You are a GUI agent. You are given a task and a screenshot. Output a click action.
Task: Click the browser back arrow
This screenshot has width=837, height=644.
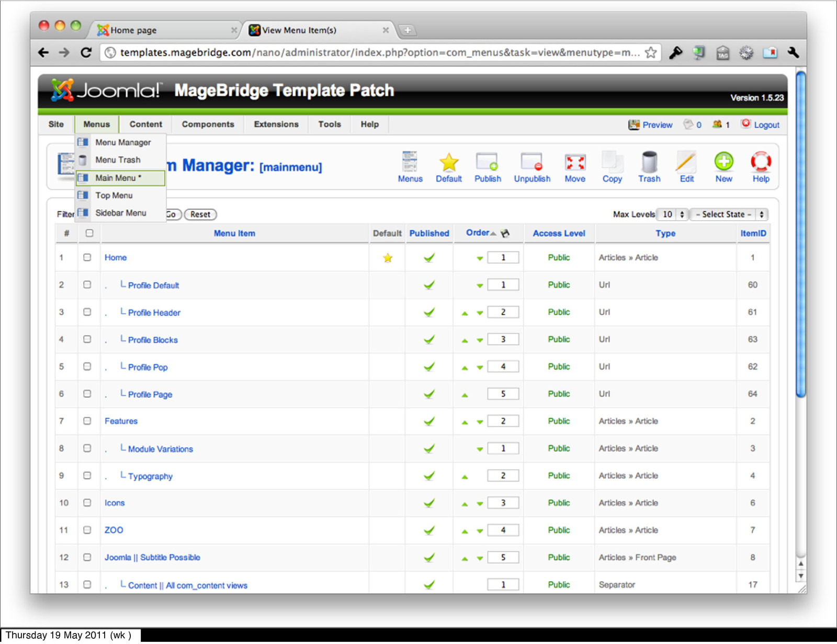tap(43, 52)
